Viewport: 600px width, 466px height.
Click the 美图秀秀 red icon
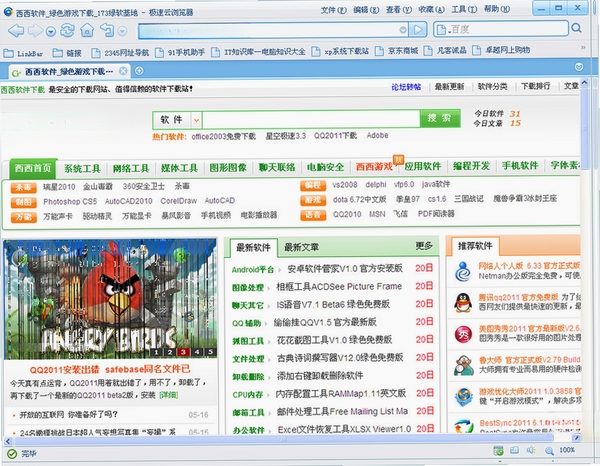[463, 335]
